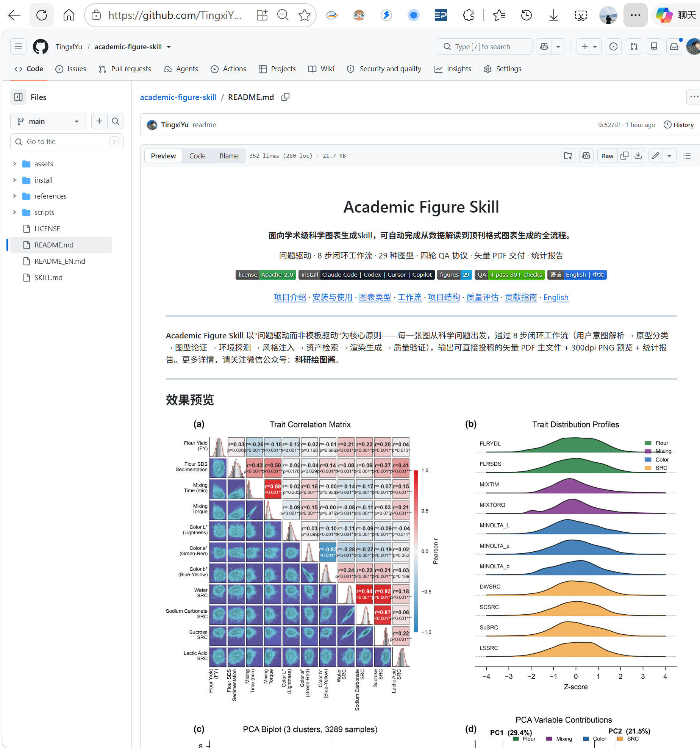Expand the assets folder
The width and height of the screenshot is (700, 748).
[x=14, y=164]
